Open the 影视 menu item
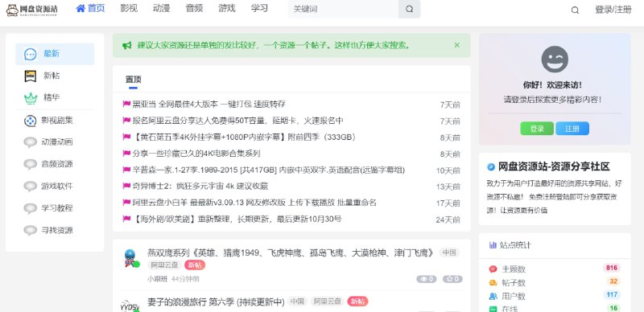 click(129, 9)
